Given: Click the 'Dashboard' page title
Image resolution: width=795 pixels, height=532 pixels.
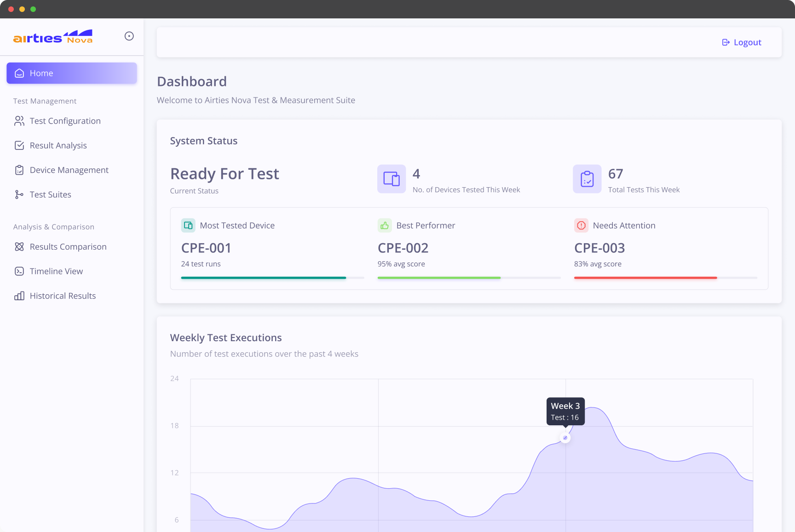Looking at the screenshot, I should click(192, 81).
